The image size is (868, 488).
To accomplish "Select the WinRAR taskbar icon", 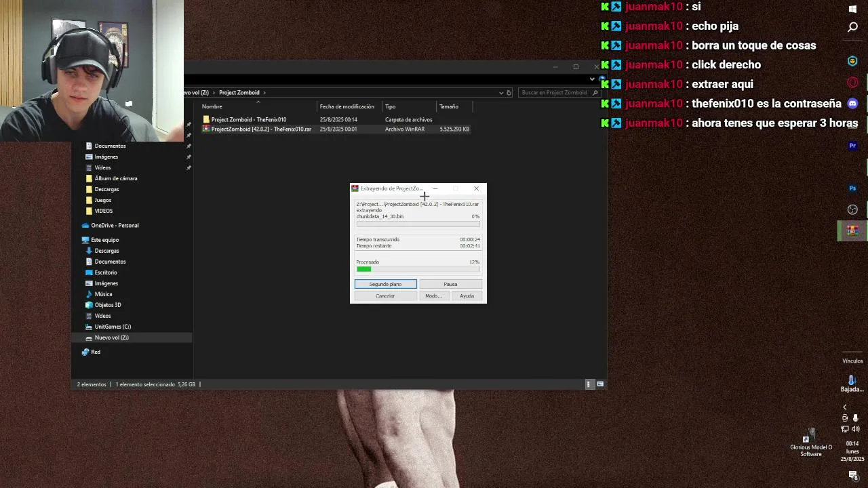I will pyautogui.click(x=852, y=230).
